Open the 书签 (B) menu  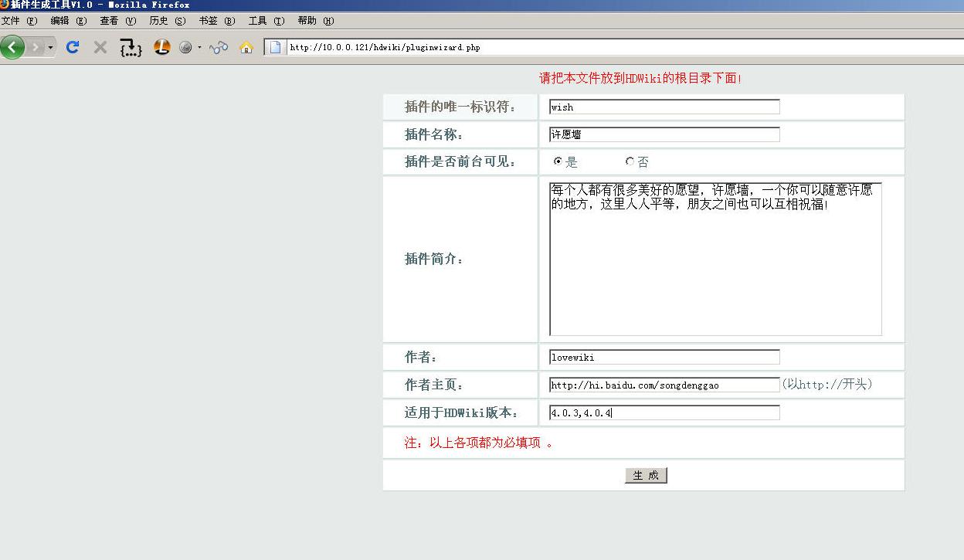tap(217, 21)
